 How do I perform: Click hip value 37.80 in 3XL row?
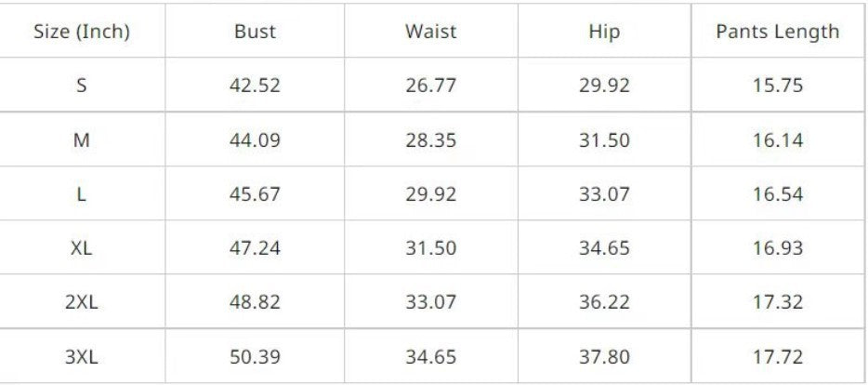pyautogui.click(x=604, y=357)
